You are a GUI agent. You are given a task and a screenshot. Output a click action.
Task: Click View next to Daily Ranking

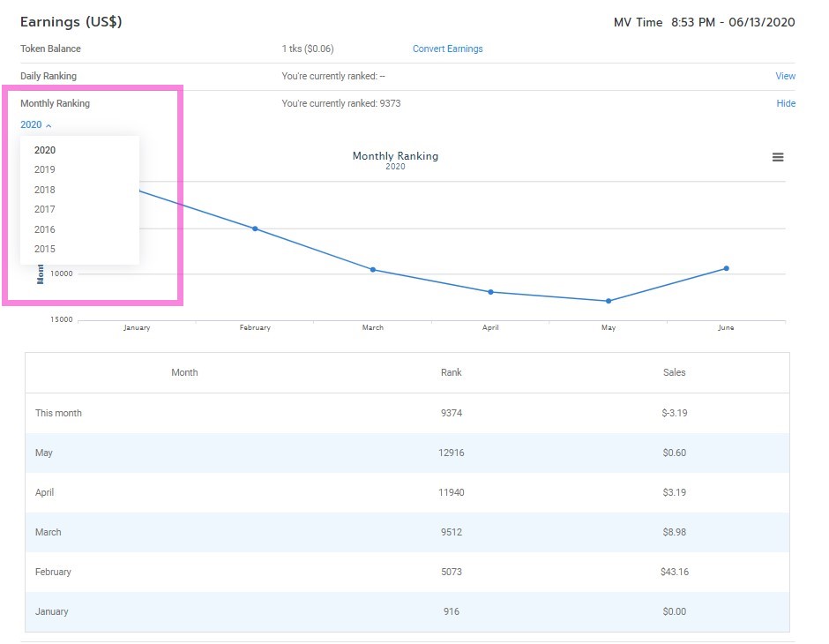click(x=785, y=76)
